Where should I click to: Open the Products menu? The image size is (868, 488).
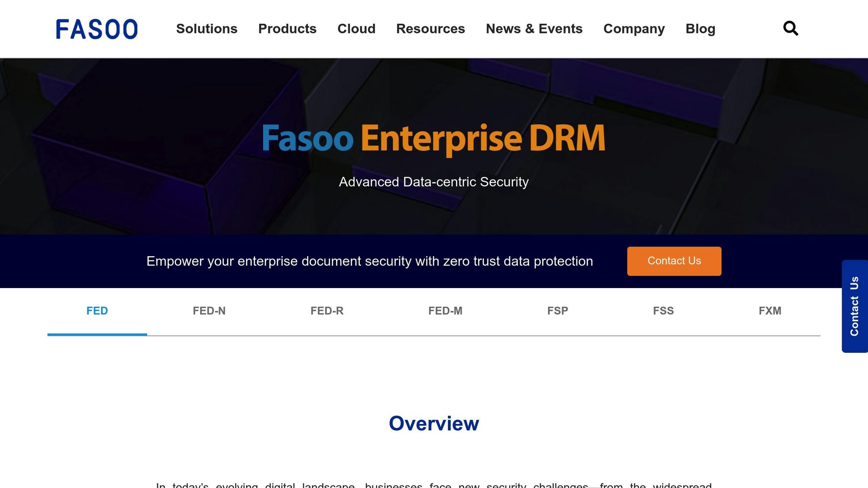coord(287,29)
